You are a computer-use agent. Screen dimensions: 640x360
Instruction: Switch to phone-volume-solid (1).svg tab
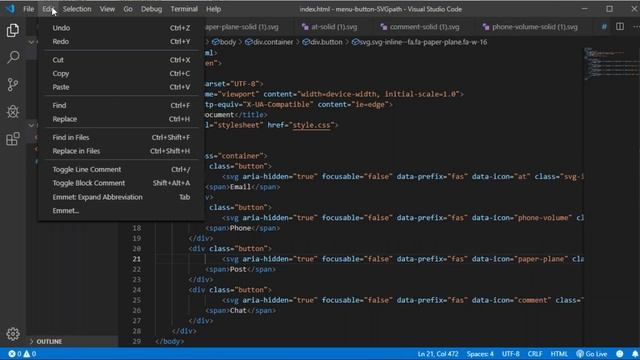530,27
